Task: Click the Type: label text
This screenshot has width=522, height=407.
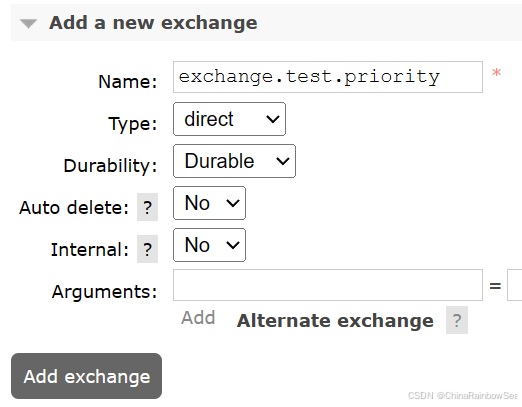Action: pyautogui.click(x=133, y=124)
